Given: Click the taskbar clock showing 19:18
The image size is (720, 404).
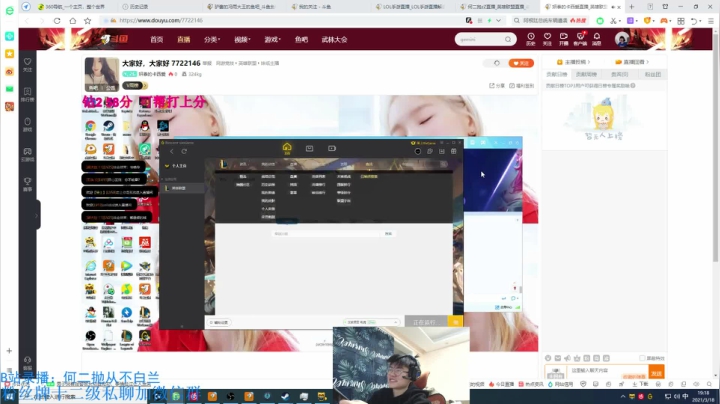Looking at the screenshot, I should [x=703, y=396].
